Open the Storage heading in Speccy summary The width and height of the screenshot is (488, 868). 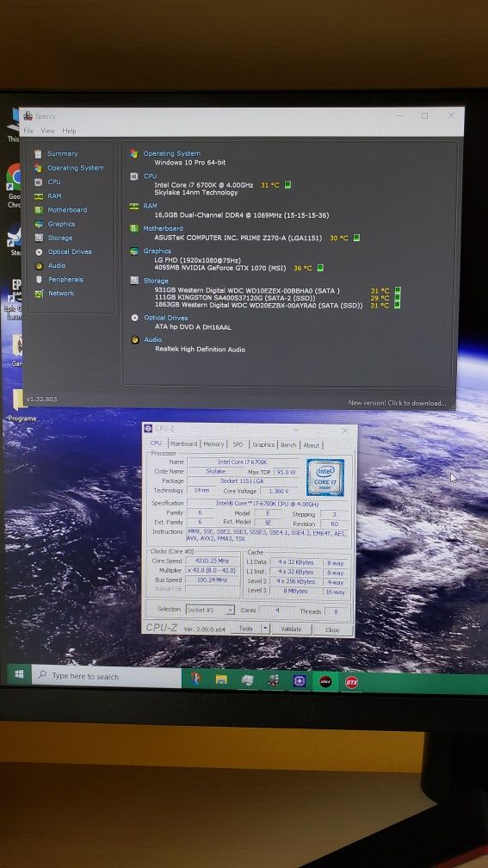click(156, 281)
